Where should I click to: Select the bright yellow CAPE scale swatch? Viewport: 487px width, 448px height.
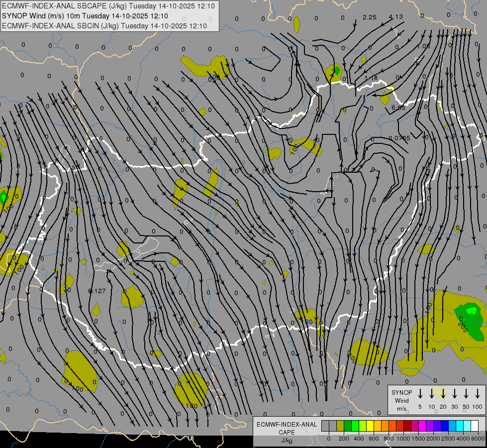click(370, 426)
